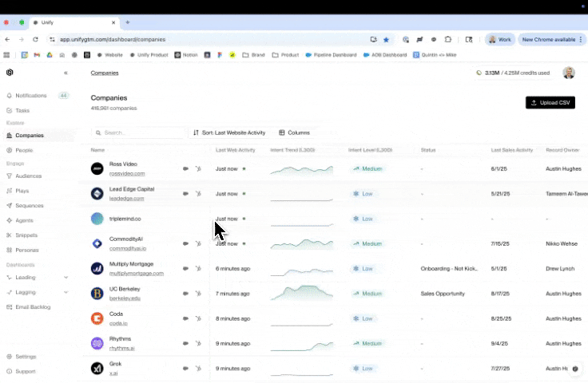This screenshot has width=588, height=383.
Task: Click the intent trend chart for UC Berkeley
Action: pyautogui.click(x=301, y=294)
